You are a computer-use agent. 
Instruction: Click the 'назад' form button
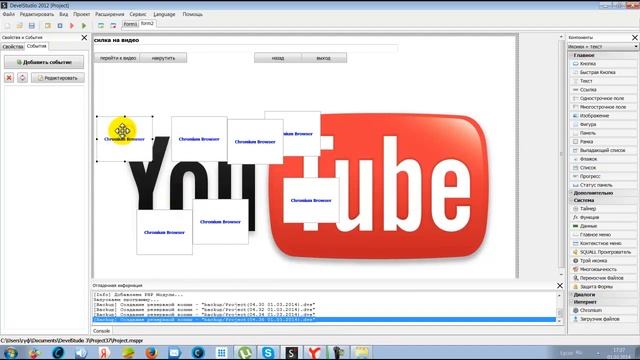[278, 58]
